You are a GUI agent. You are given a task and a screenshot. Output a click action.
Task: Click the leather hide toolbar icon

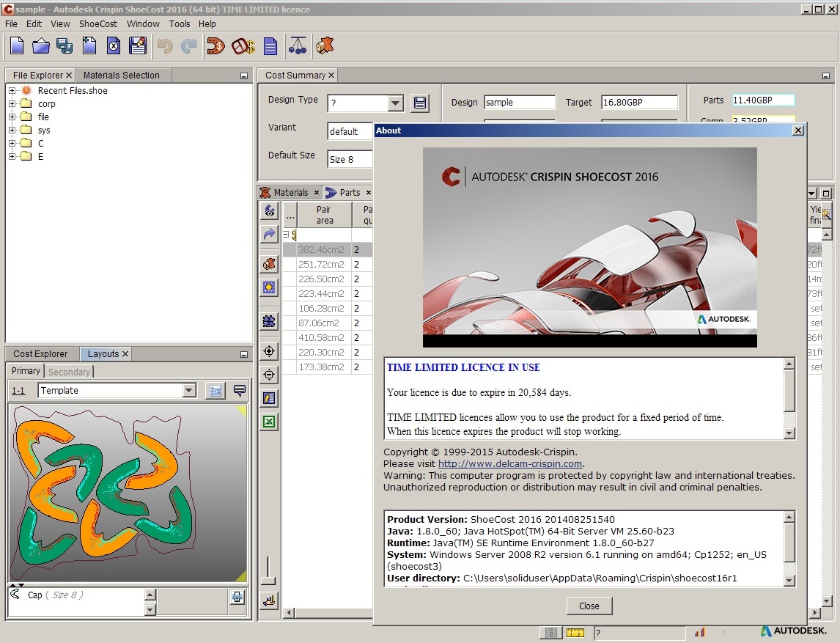coord(325,46)
